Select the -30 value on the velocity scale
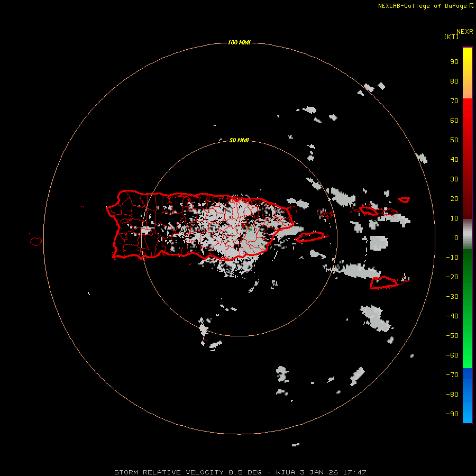The height and width of the screenshot is (476, 476). tap(452, 297)
